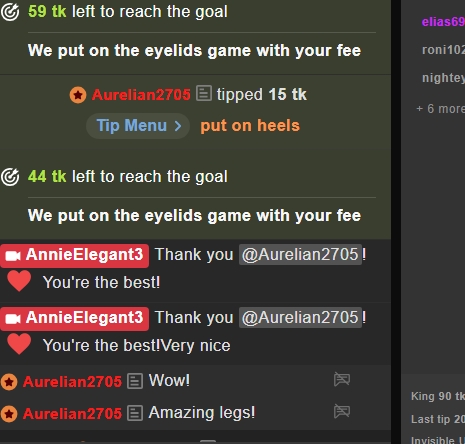Click the camera icon on first AnnieElegant3 badge
Image resolution: width=465 pixels, height=444 pixels.
13,256
